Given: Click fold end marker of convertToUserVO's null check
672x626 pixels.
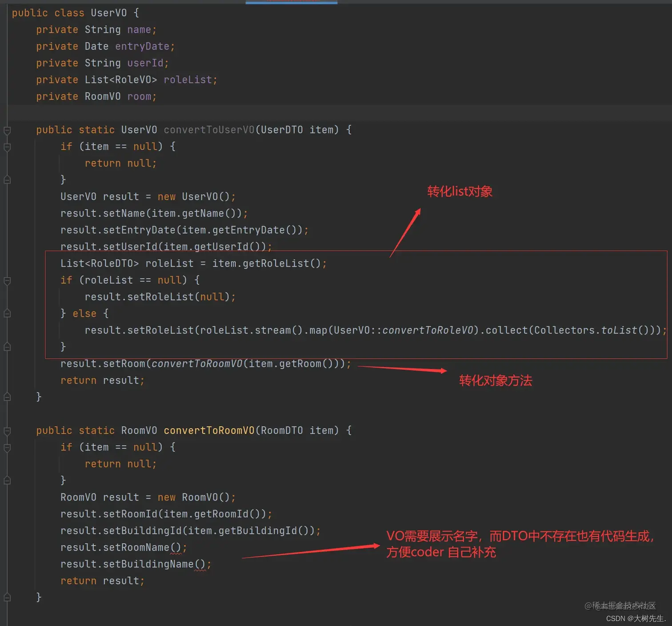Looking at the screenshot, I should pos(7,180).
